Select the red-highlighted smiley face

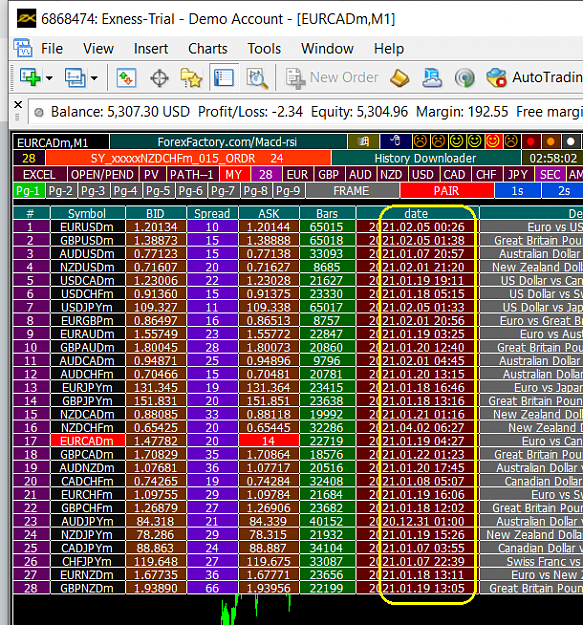pyautogui.click(x=493, y=141)
